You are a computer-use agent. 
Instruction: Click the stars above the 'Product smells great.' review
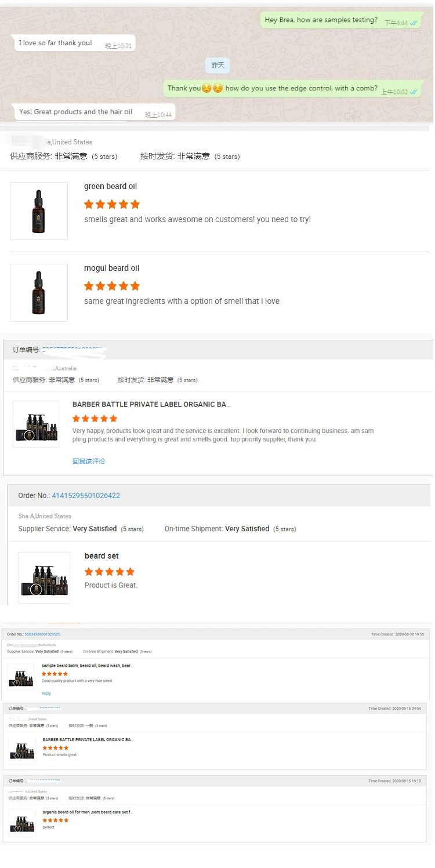pyautogui.click(x=56, y=748)
